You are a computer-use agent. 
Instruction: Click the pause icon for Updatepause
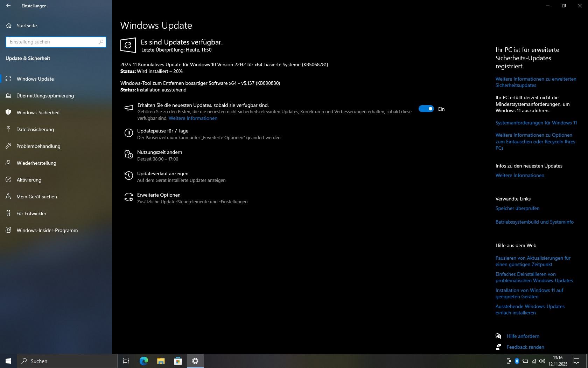click(129, 133)
